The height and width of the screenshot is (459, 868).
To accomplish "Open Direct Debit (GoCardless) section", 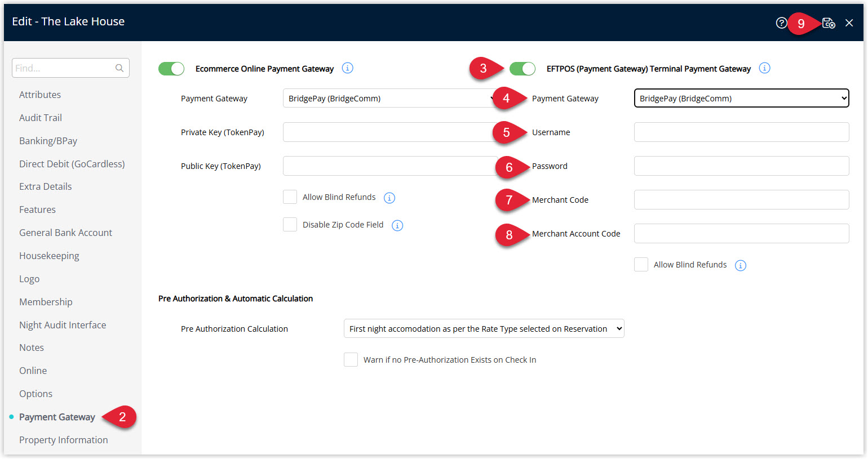I will tap(72, 164).
